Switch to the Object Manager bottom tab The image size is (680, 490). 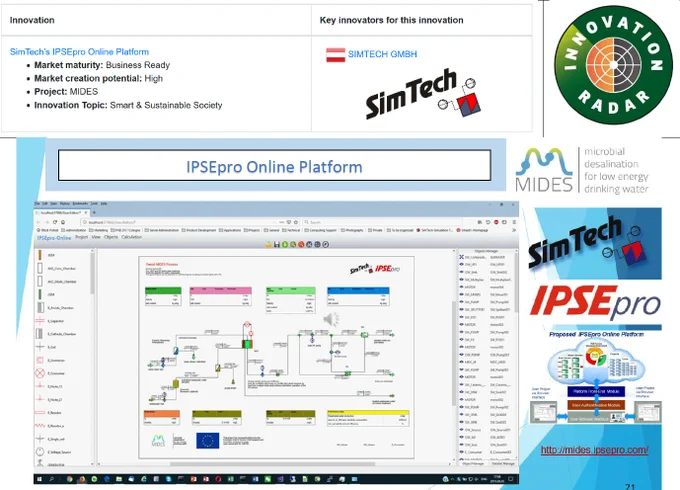(473, 464)
